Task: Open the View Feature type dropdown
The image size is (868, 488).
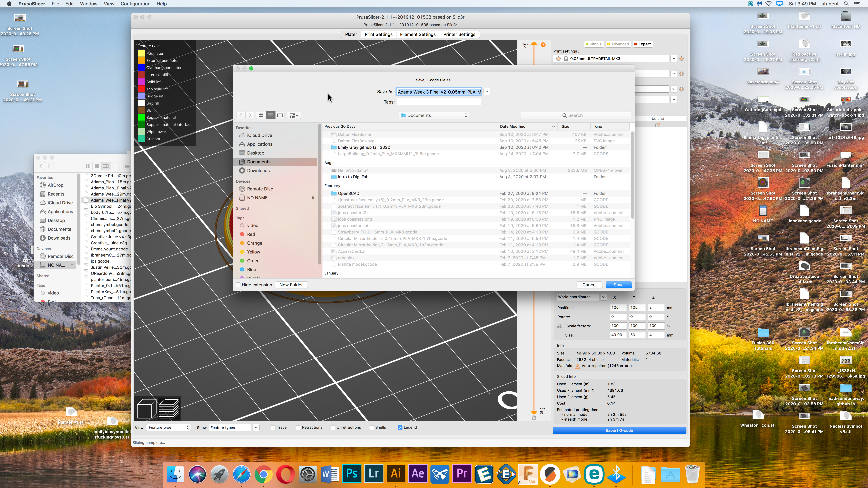Action: click(x=169, y=428)
